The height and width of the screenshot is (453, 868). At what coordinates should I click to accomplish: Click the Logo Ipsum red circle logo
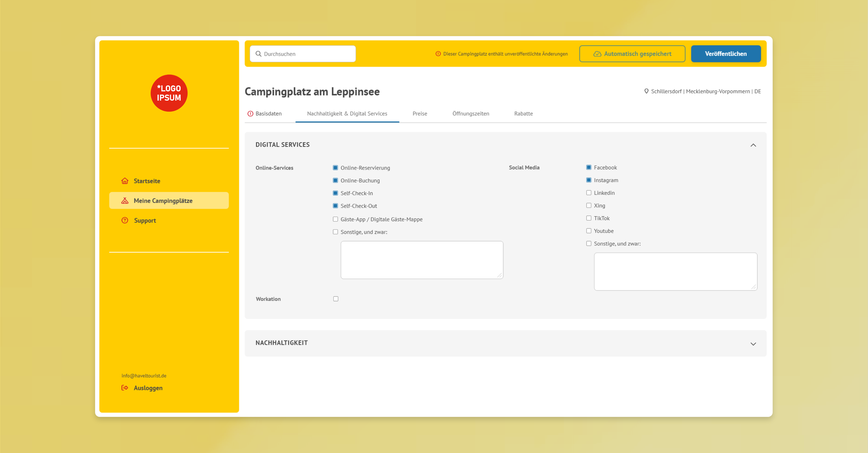click(169, 93)
